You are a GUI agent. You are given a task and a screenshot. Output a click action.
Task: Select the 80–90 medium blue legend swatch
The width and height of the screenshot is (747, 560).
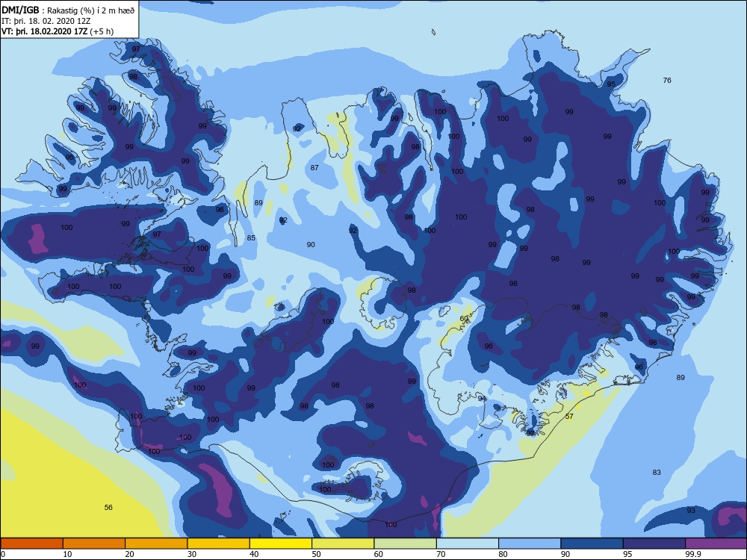pos(530,544)
